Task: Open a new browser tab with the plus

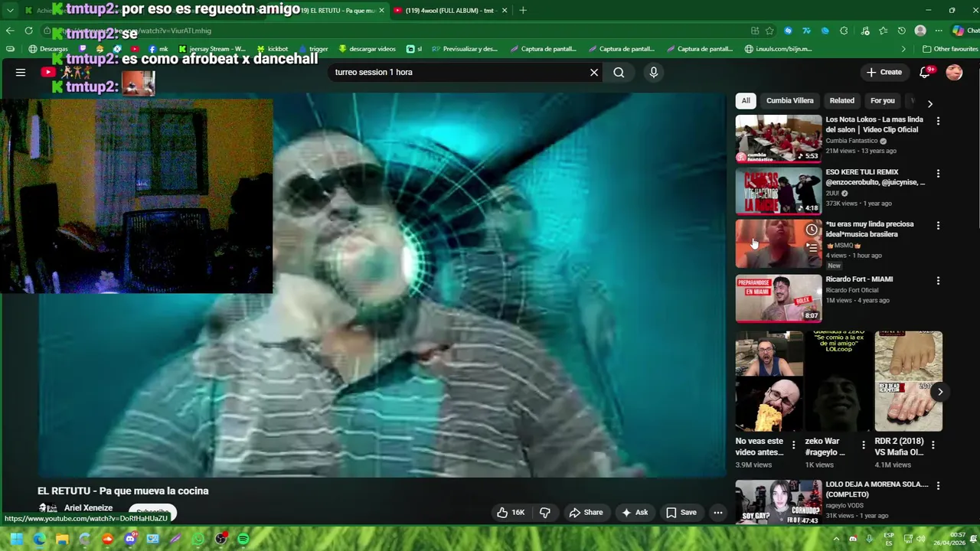Action: click(523, 10)
